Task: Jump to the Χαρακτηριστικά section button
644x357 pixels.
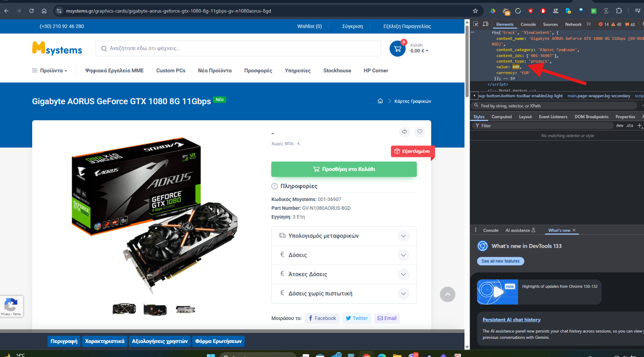Action: click(x=105, y=341)
